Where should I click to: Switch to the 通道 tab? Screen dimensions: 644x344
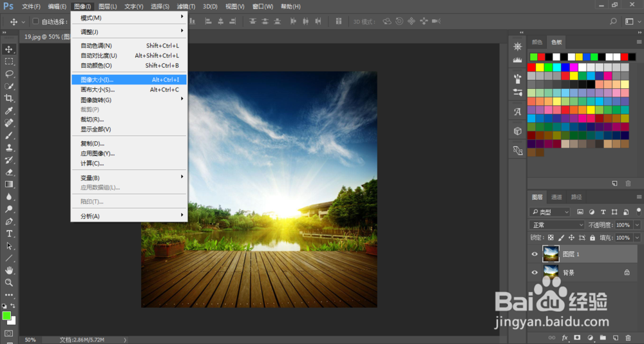[x=556, y=197]
